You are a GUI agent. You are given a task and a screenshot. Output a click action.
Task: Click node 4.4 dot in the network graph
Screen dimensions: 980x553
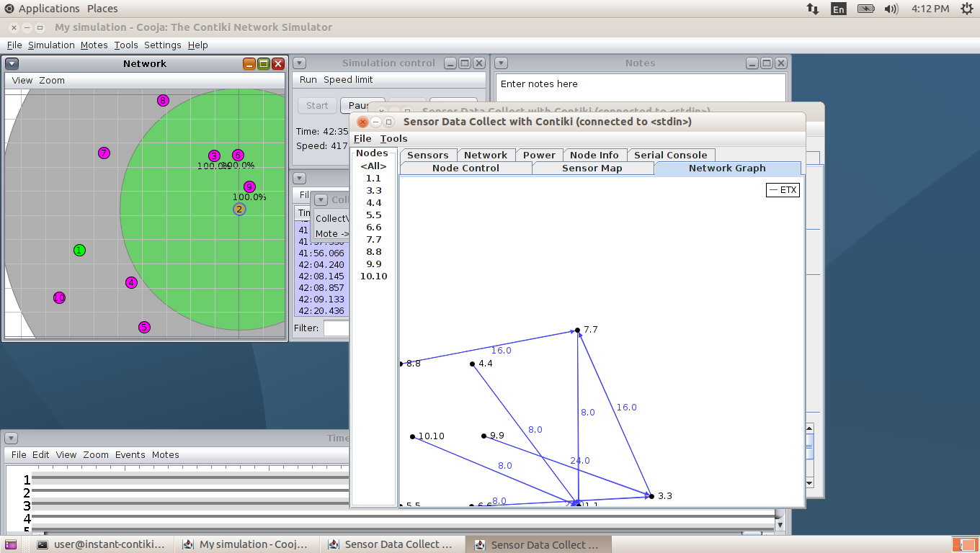(472, 364)
